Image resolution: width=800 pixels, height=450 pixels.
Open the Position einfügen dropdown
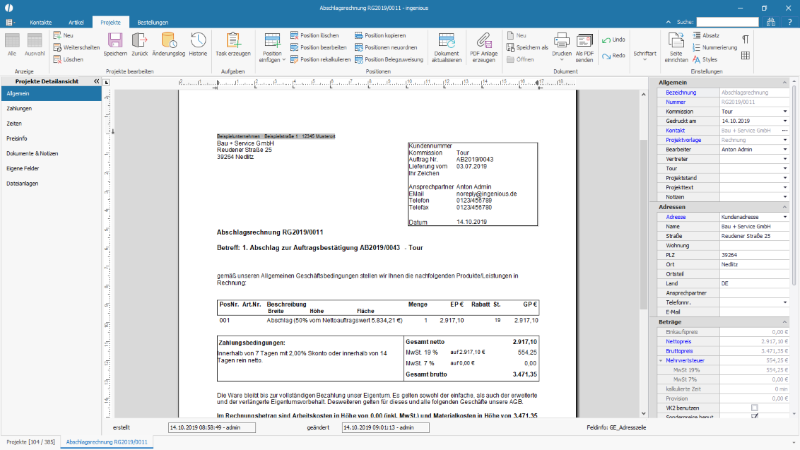(x=272, y=47)
